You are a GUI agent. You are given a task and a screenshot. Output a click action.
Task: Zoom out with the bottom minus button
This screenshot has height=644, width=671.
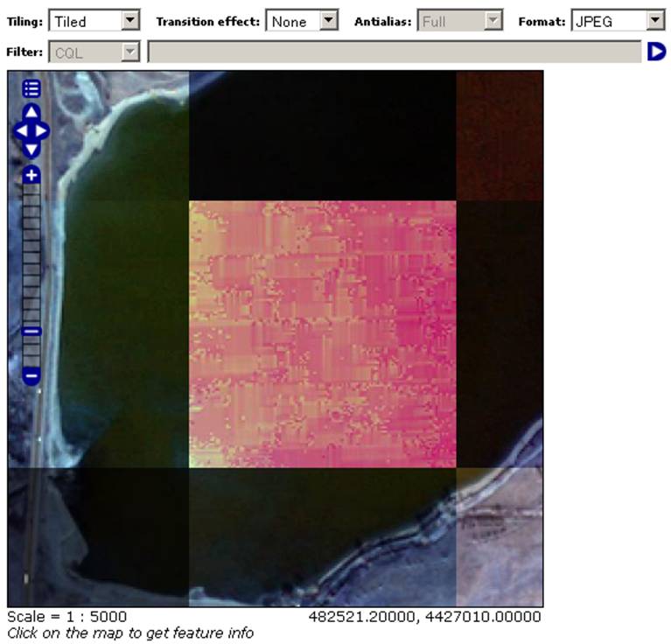(x=31, y=376)
